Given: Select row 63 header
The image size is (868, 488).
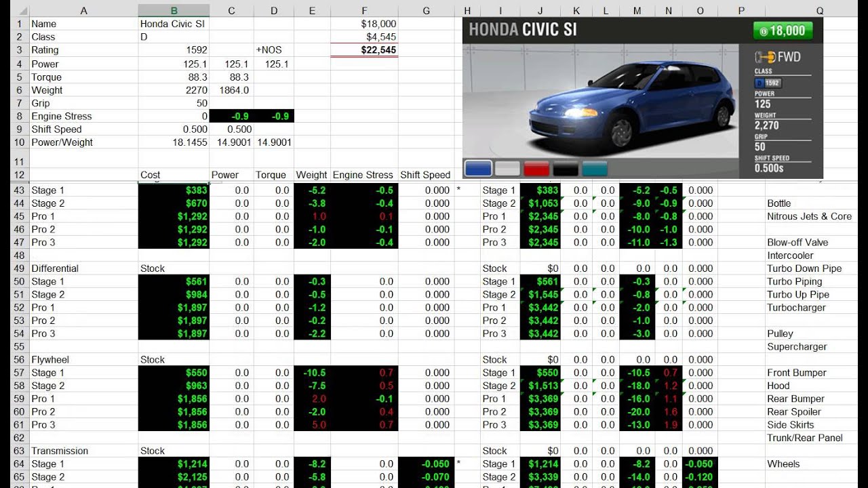Looking at the screenshot, I should pos(18,451).
